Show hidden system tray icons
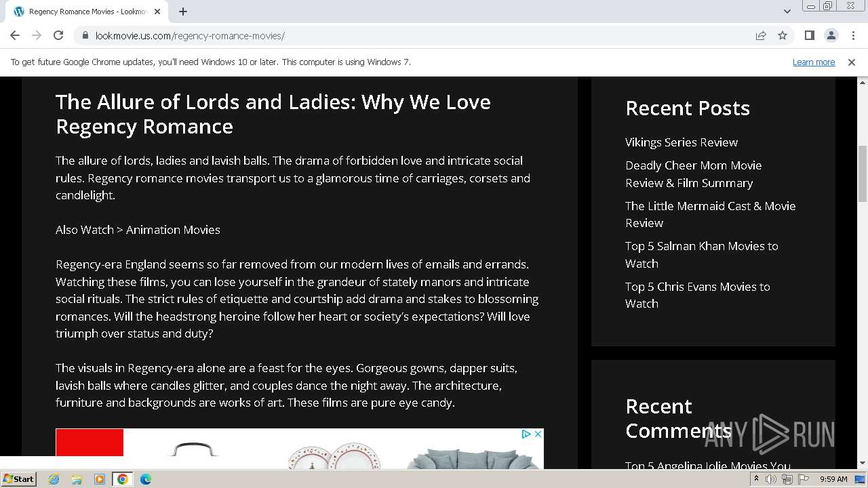The image size is (868, 488). tap(756, 479)
